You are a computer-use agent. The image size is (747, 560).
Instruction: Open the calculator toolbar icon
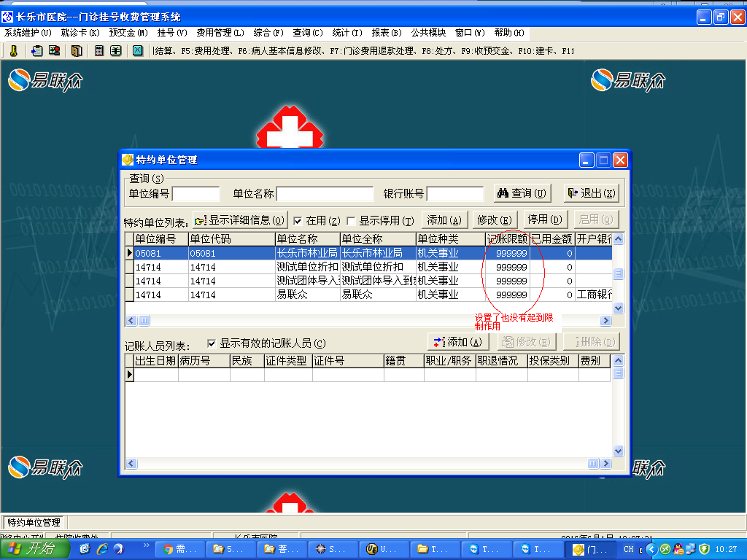click(98, 50)
